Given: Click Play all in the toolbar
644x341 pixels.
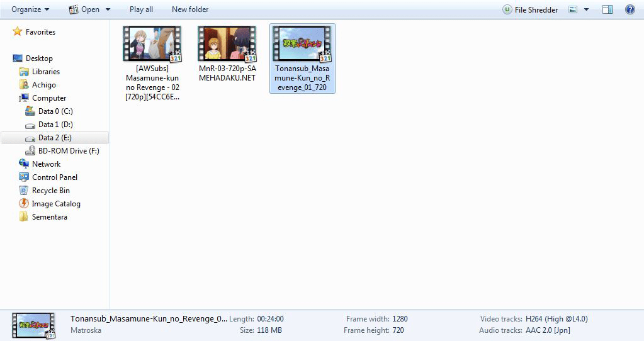Looking at the screenshot, I should (141, 9).
